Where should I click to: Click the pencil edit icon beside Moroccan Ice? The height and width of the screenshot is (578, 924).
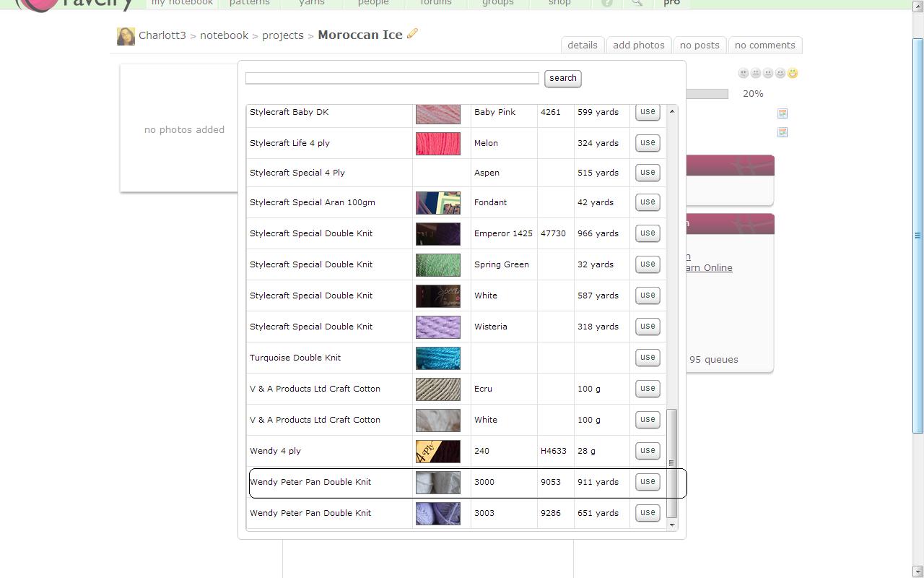click(412, 33)
